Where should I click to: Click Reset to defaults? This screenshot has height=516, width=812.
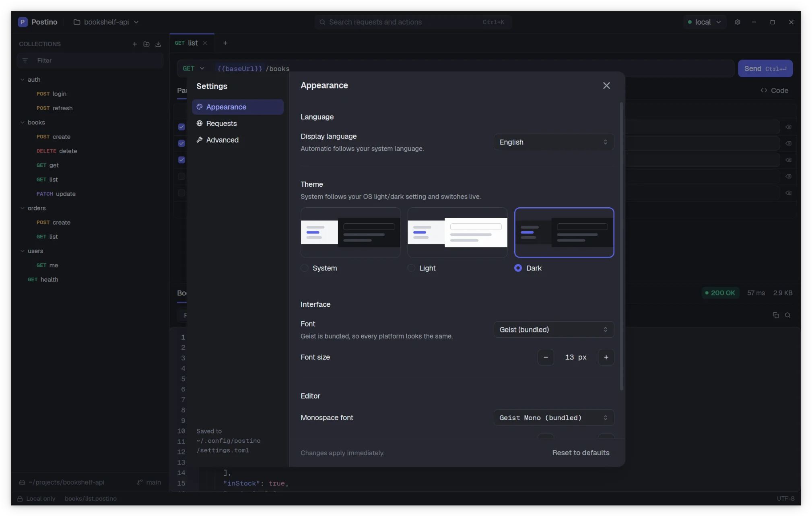[x=581, y=453]
